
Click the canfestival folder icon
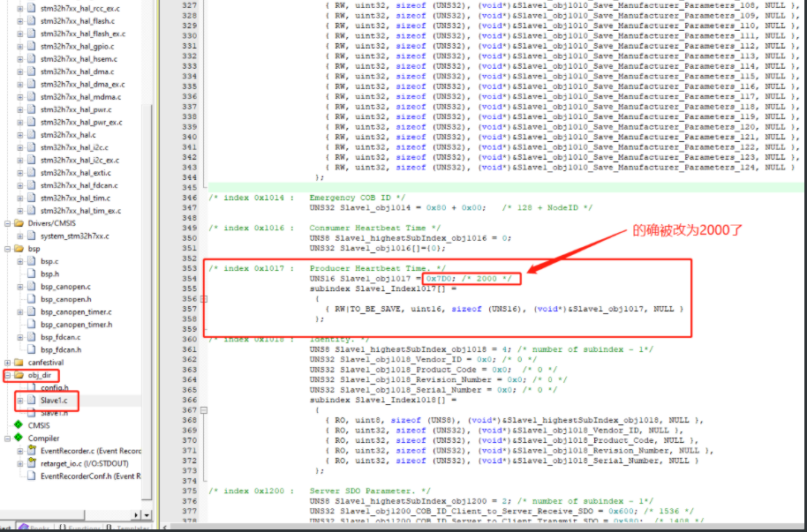(19, 363)
